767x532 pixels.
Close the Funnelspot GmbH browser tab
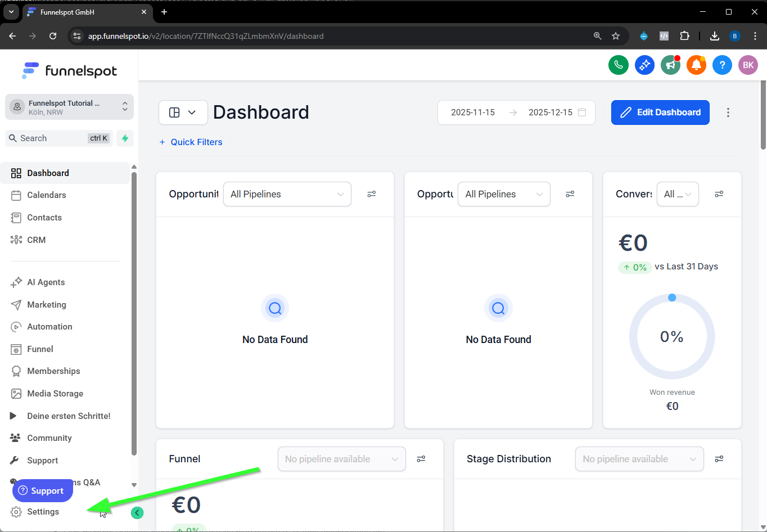coord(144,12)
